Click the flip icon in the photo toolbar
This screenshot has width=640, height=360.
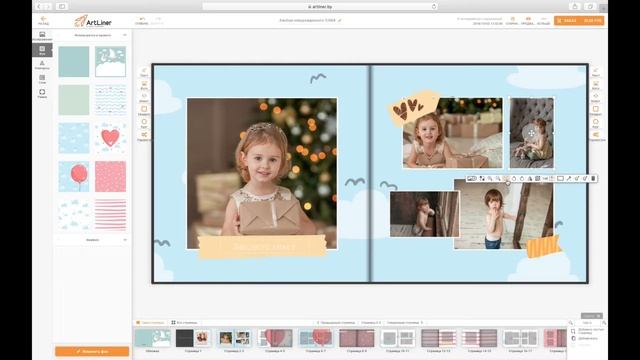tap(530, 178)
